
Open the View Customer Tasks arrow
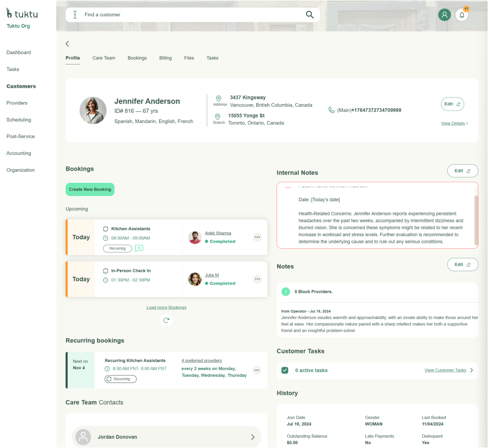tap(471, 370)
